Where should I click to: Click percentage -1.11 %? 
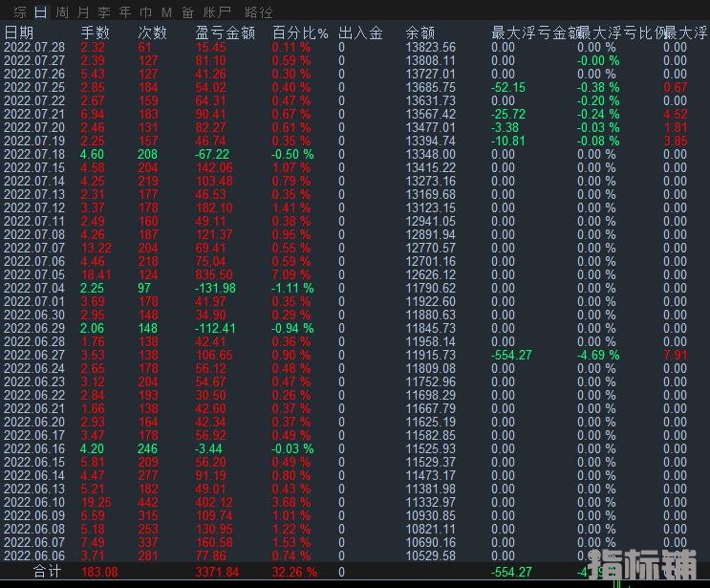292,288
